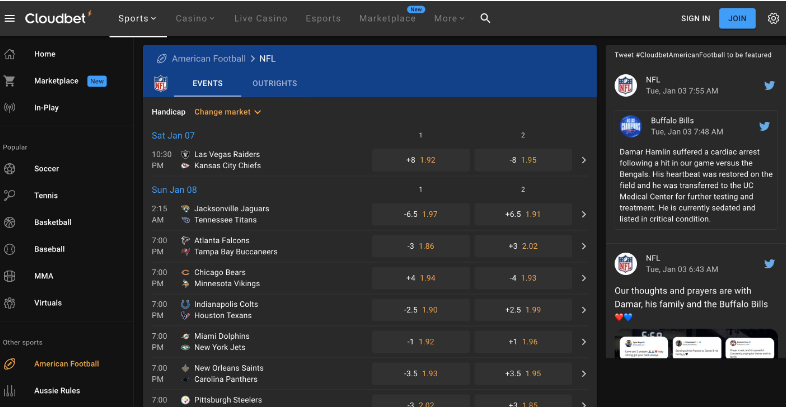Image resolution: width=786 pixels, height=408 pixels.
Task: Click Twitter bird icon on Buffalo Bills tweet
Action: pyautogui.click(x=764, y=126)
